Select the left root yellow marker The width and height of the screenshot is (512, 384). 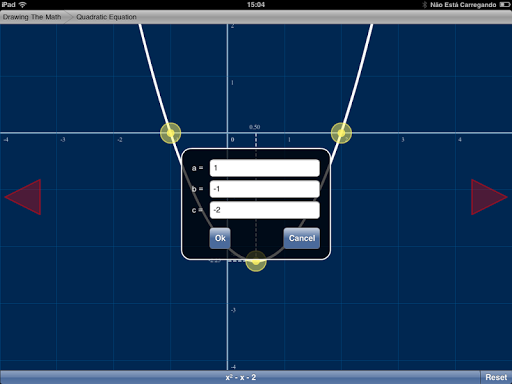171,133
